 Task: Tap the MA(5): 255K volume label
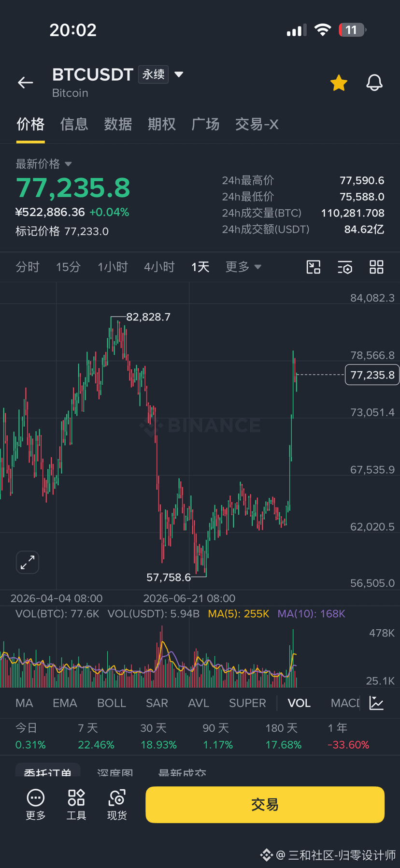pyautogui.click(x=238, y=614)
